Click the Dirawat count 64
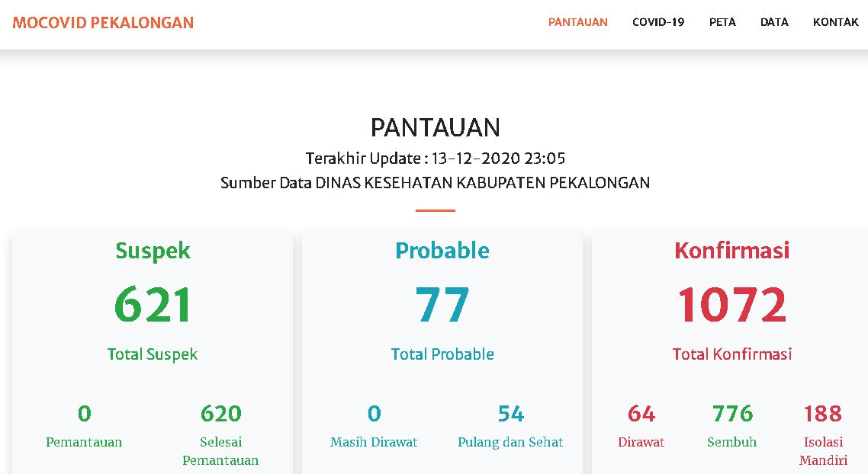Screen dimensions: 868x474 (x=641, y=414)
